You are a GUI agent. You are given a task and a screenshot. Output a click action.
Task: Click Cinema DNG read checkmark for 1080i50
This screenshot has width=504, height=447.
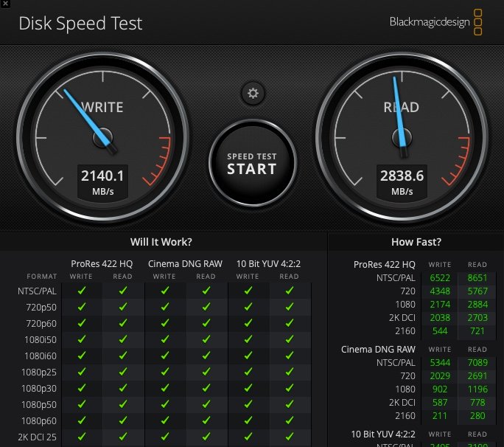[206, 339]
